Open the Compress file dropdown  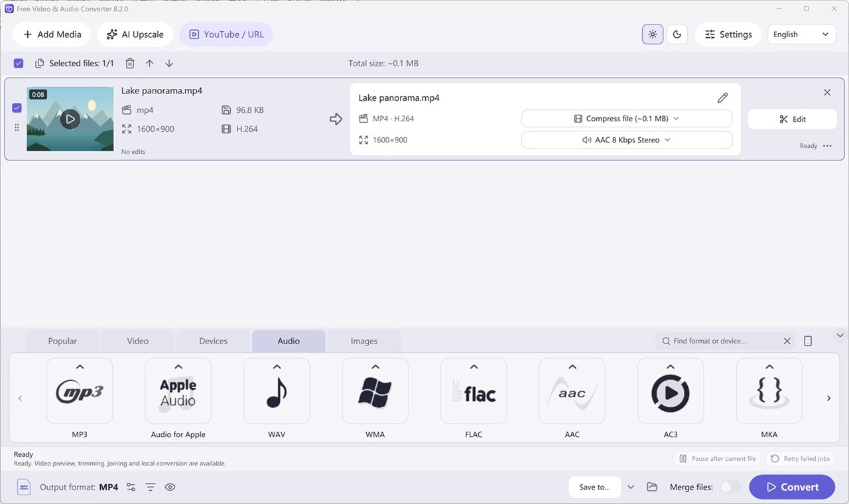click(627, 119)
